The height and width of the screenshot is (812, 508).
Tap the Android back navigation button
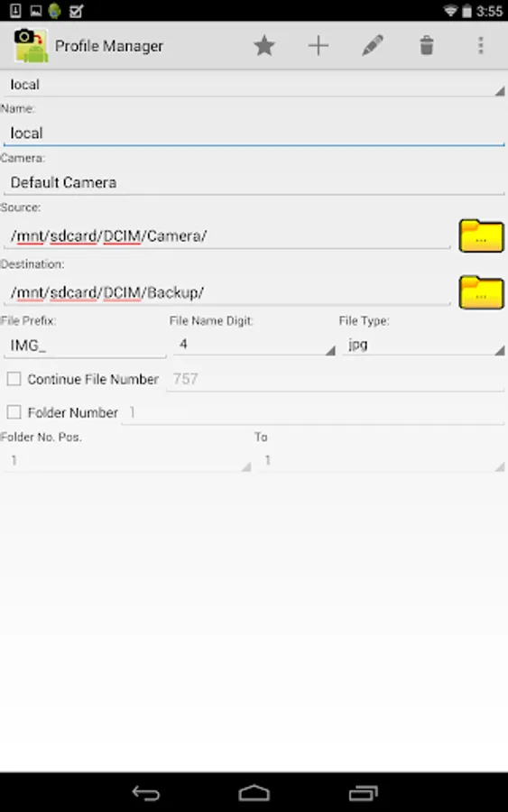coord(145,793)
